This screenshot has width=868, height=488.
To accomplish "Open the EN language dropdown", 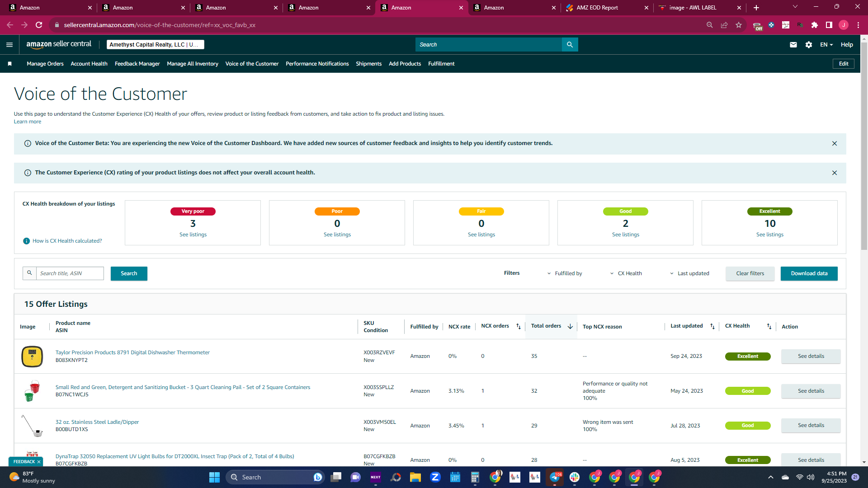I will tap(826, 45).
